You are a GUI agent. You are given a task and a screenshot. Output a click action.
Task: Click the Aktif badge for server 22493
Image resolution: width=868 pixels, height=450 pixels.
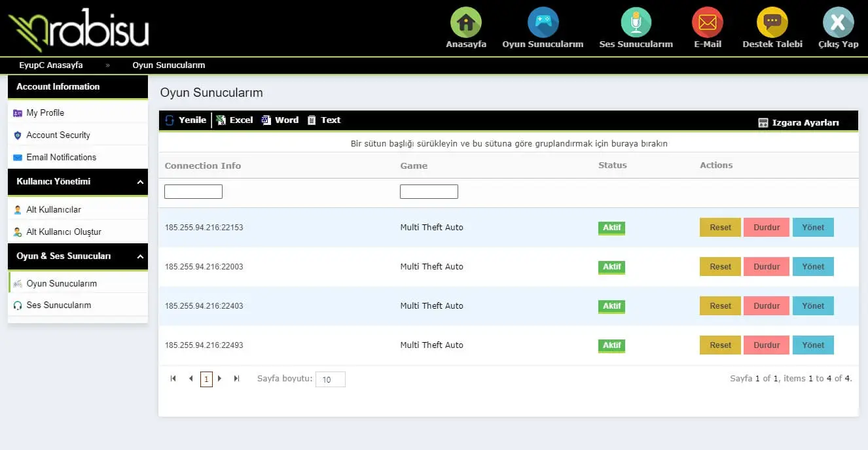[x=611, y=346]
